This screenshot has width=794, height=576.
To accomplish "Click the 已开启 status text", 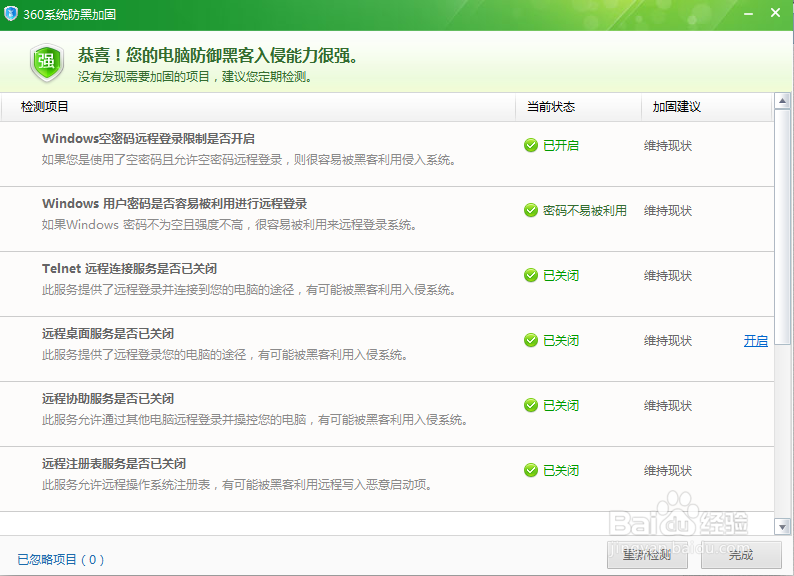I will click(x=561, y=145).
